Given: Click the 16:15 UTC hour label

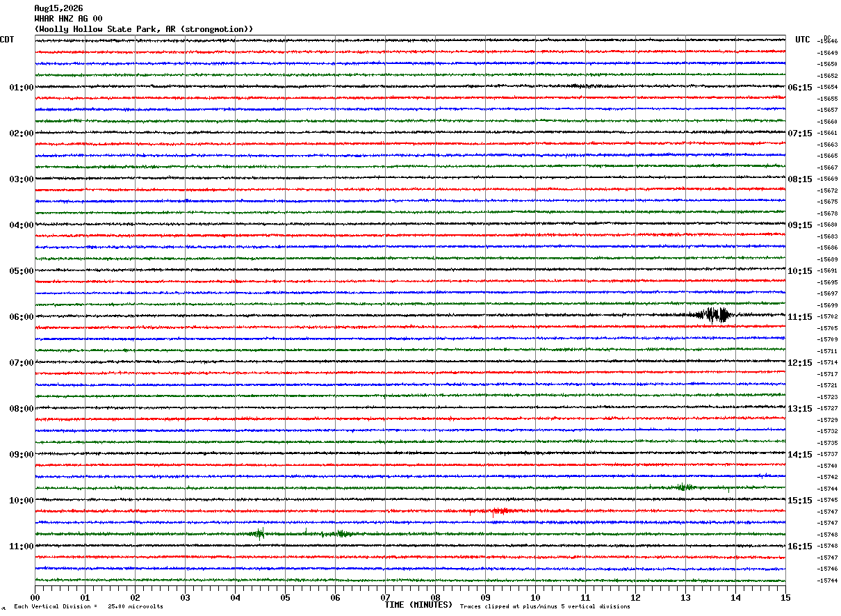Looking at the screenshot, I should pos(800,546).
